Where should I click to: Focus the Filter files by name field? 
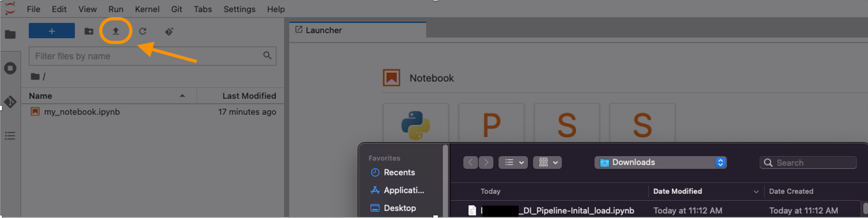pos(152,56)
